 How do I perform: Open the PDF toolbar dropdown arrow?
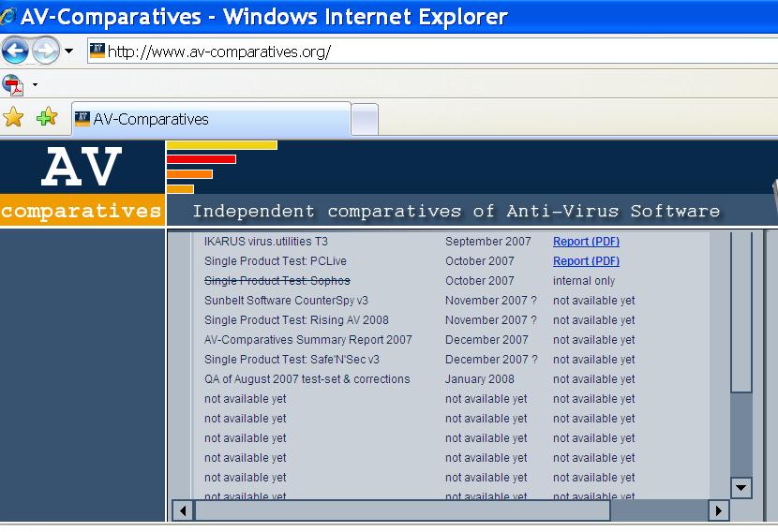35,85
